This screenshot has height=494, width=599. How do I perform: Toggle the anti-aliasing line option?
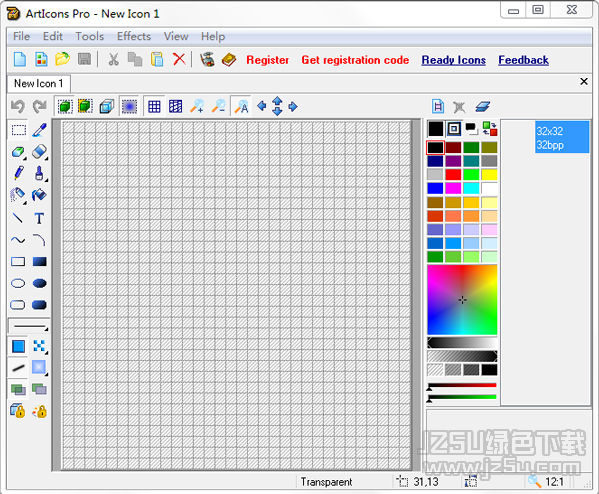(x=18, y=368)
